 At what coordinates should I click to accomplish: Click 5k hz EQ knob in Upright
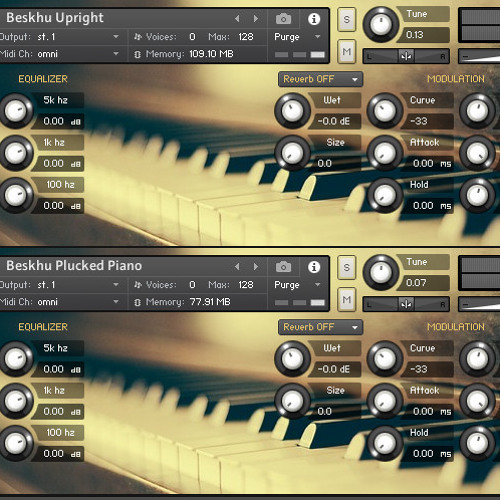[15, 111]
